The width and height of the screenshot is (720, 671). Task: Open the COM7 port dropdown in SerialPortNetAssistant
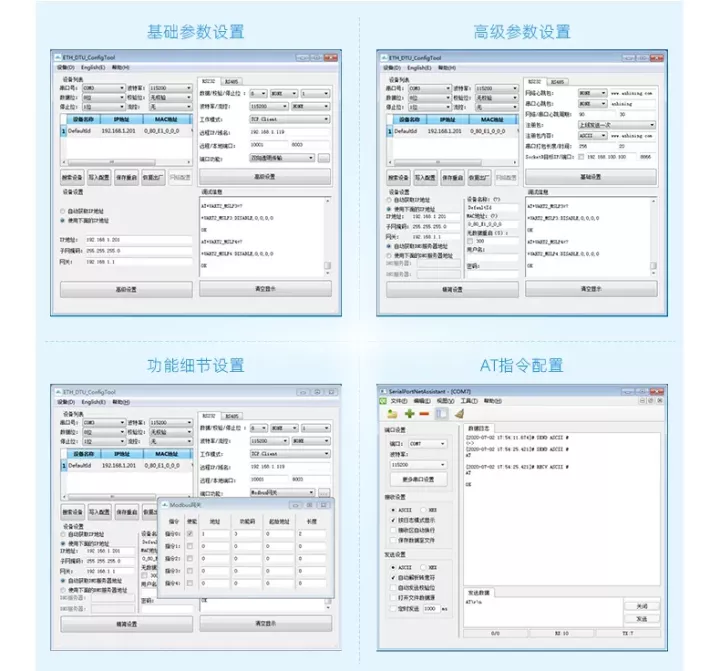(427, 444)
